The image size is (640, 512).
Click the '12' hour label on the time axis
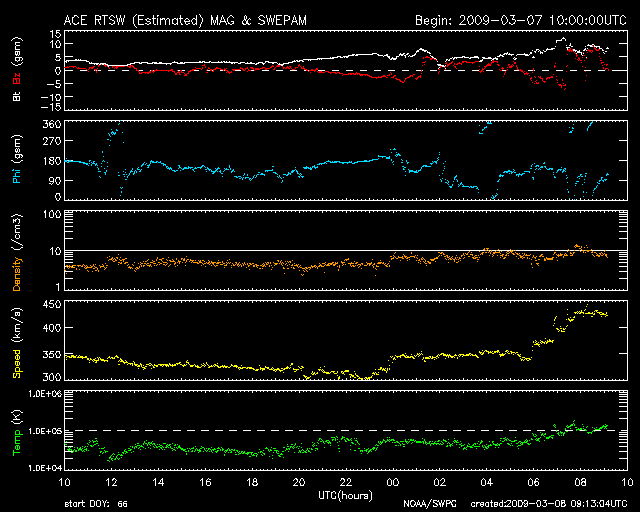111,483
